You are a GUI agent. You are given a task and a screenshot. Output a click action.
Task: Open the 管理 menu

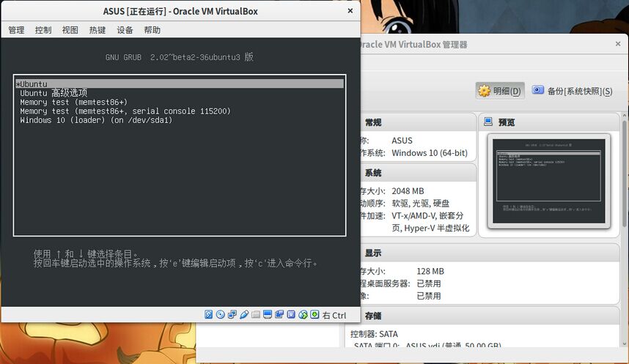point(16,30)
